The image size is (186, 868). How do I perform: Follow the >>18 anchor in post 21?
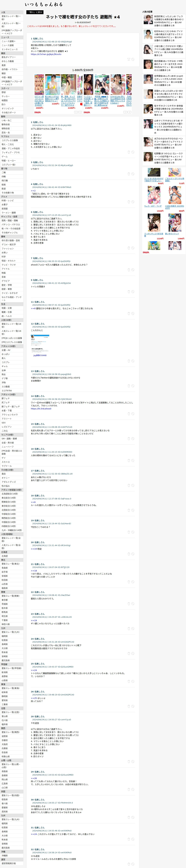[34, 571]
